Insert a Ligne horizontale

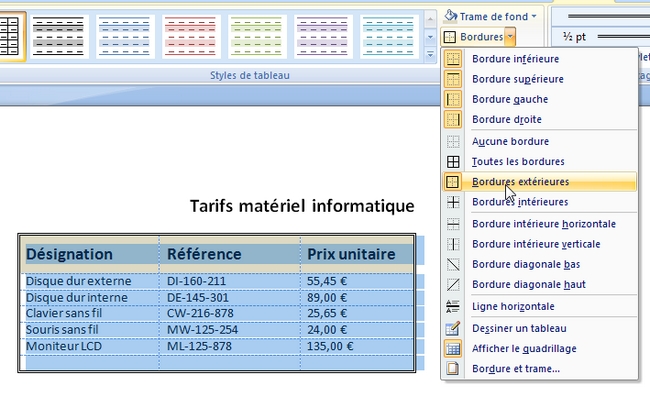pyautogui.click(x=540, y=307)
